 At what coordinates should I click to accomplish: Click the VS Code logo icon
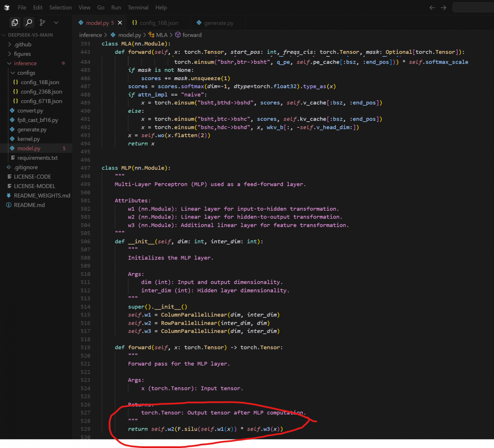(7, 8)
